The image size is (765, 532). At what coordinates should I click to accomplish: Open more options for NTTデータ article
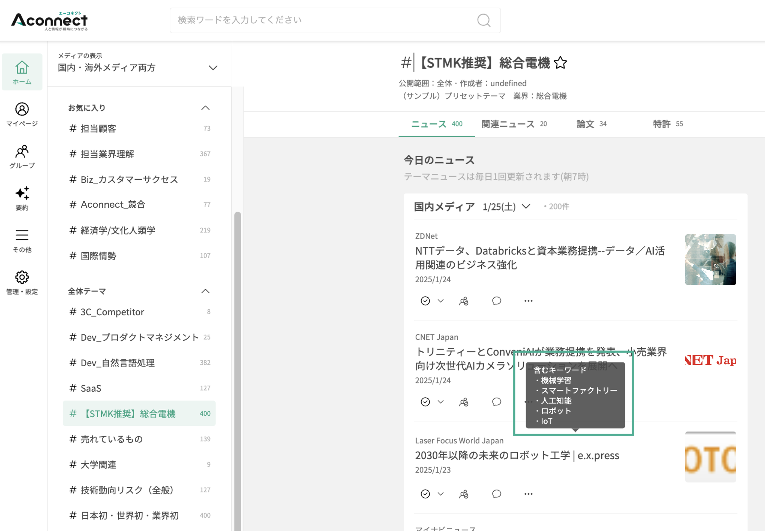528,301
